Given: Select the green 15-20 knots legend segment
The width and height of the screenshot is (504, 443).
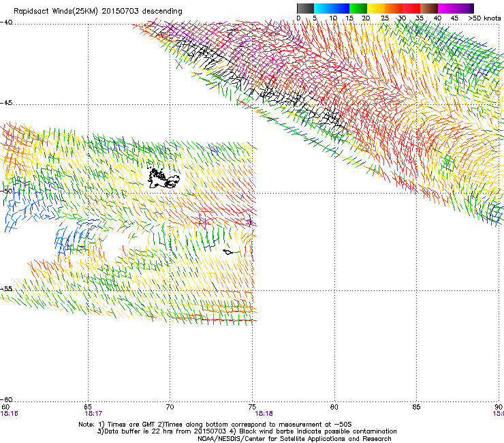Looking at the screenshot, I should 358,8.
